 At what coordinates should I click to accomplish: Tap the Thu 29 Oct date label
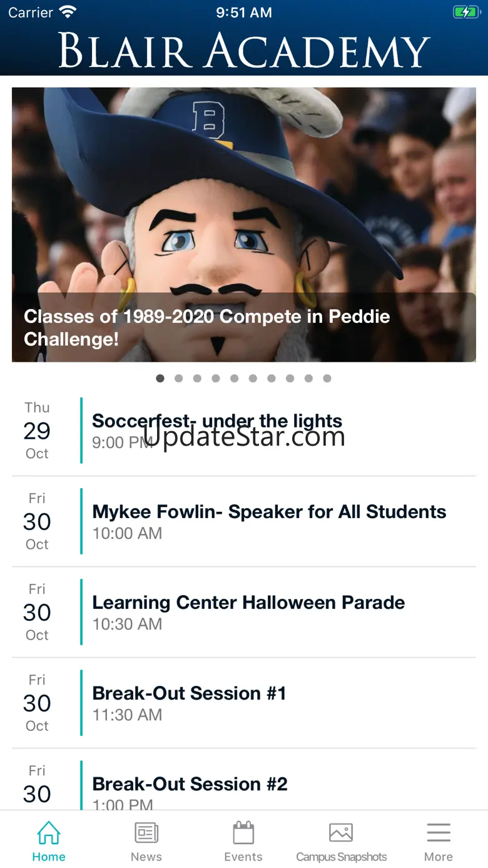tap(37, 431)
